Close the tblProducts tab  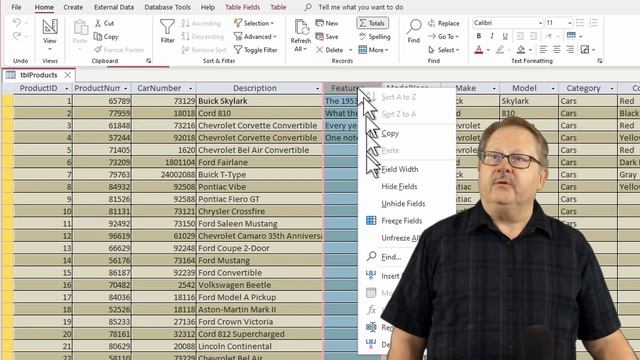67,75
